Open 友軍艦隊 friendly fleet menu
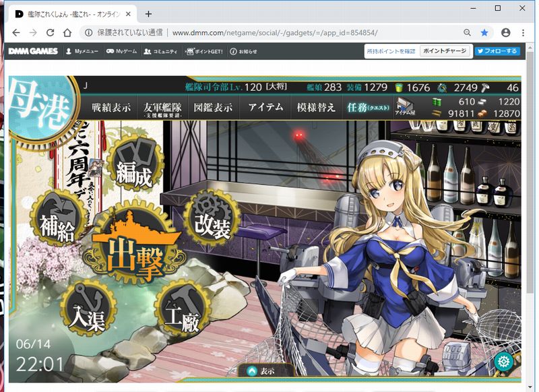The image size is (539, 392). [162, 109]
